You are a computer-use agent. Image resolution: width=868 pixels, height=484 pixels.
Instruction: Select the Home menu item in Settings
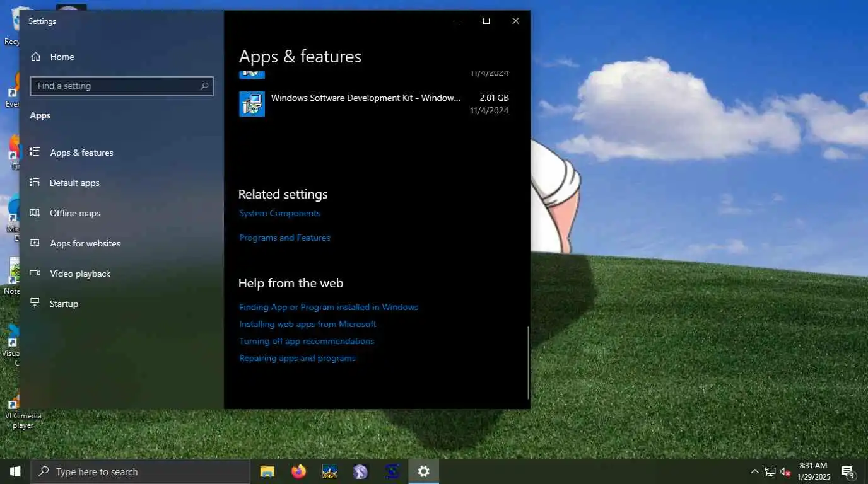click(122, 57)
